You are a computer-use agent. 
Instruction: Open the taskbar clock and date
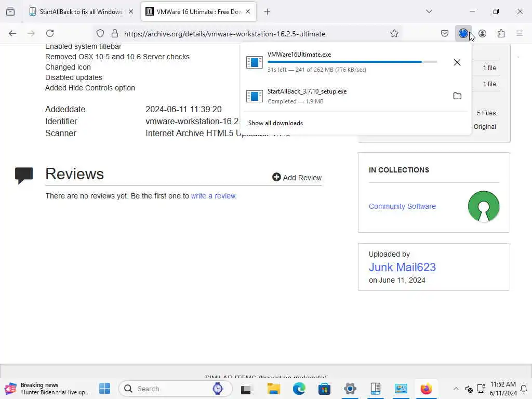coord(503,389)
